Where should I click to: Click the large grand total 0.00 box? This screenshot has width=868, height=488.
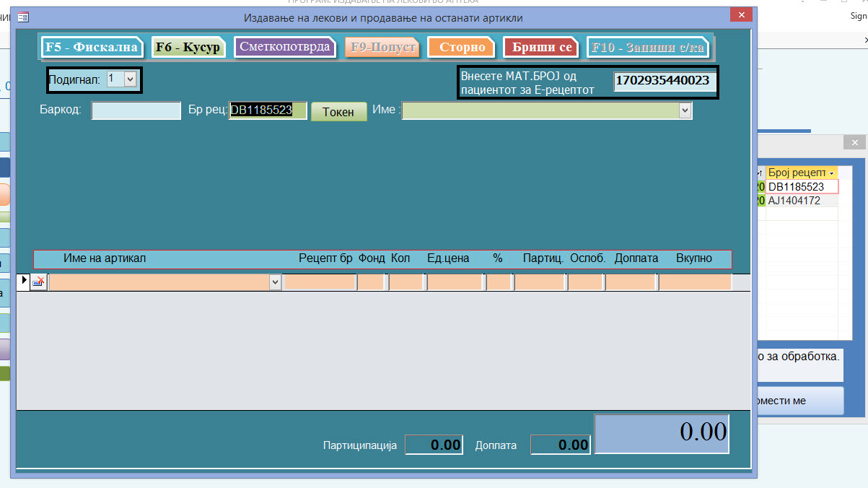coord(662,433)
